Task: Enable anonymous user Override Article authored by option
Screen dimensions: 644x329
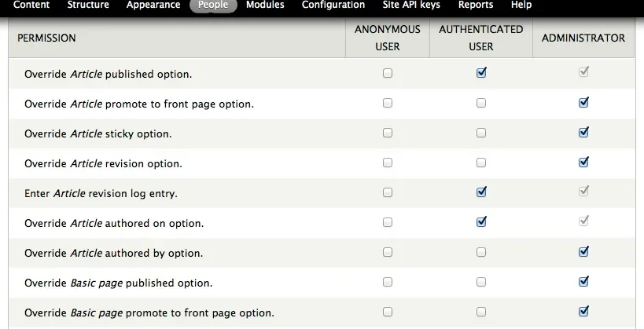Action: coord(388,252)
